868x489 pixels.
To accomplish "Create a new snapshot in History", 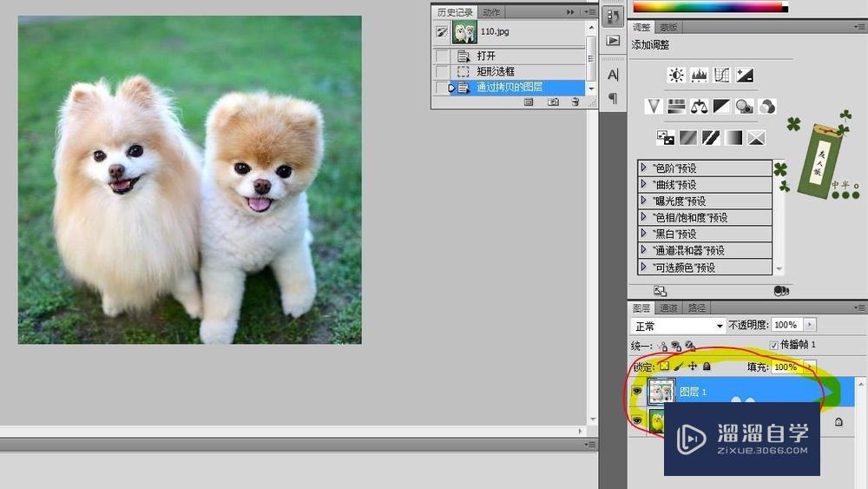I will tap(552, 102).
